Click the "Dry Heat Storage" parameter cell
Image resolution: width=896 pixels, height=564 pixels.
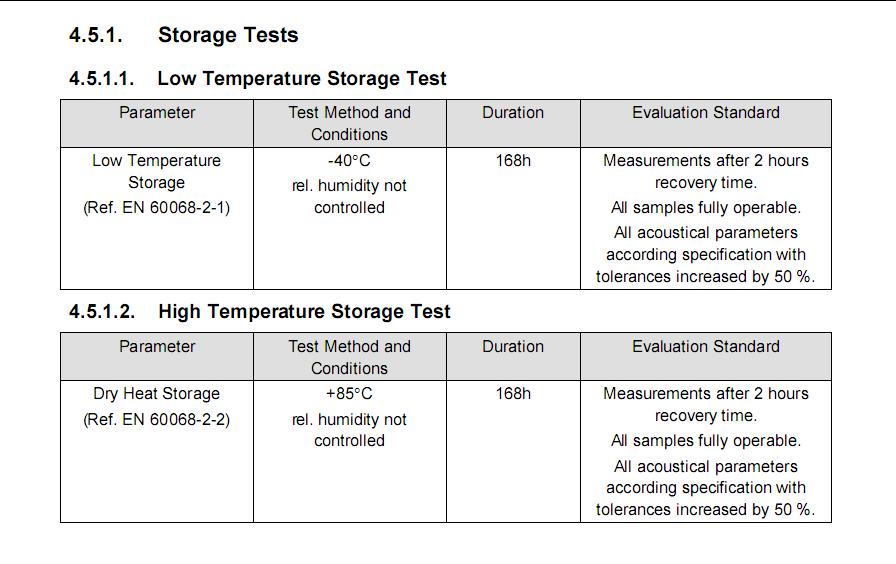coord(156,394)
